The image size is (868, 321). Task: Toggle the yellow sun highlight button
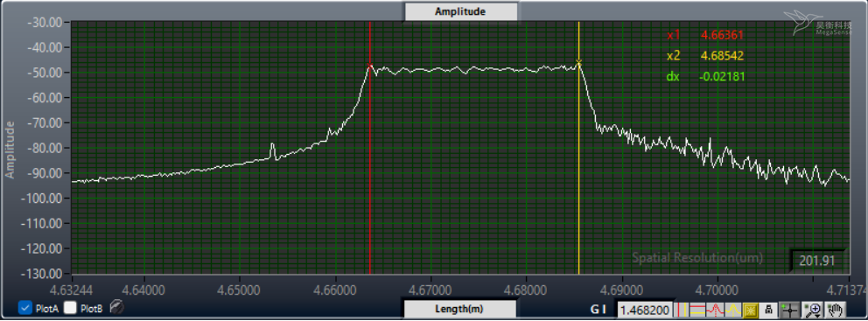click(750, 310)
